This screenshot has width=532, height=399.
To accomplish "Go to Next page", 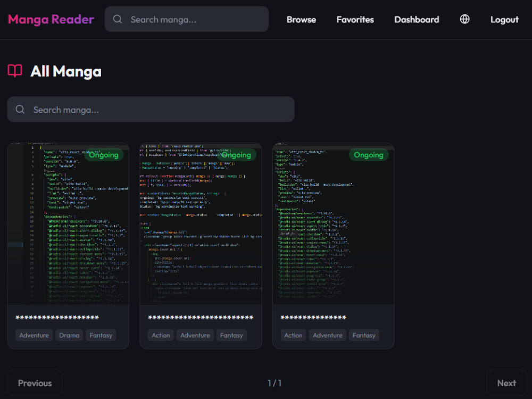I will [506, 383].
